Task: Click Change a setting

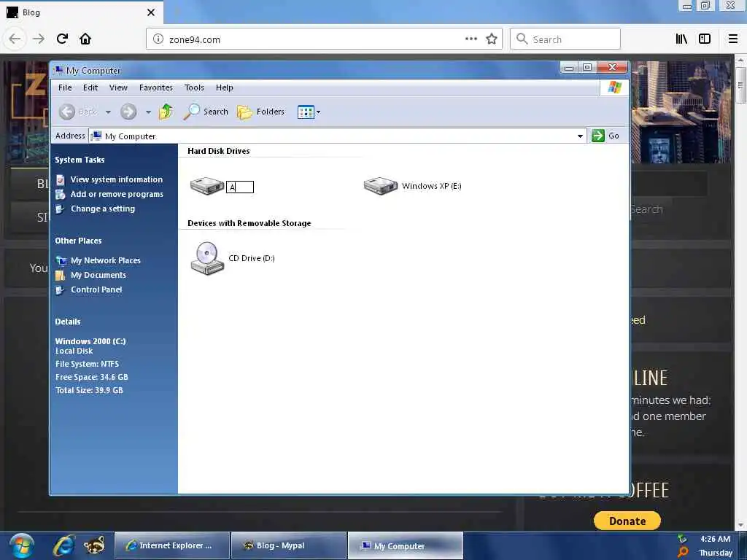Action: [x=103, y=209]
